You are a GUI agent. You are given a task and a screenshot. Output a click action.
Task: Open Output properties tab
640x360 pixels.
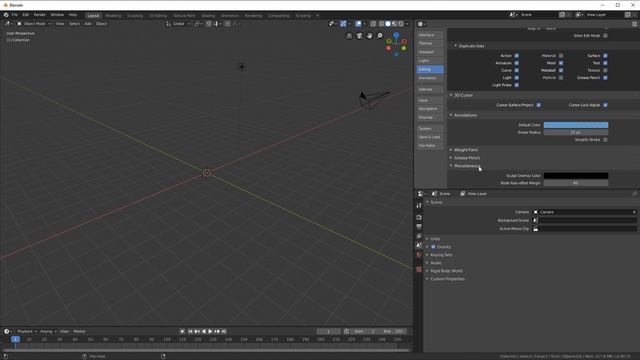(419, 227)
